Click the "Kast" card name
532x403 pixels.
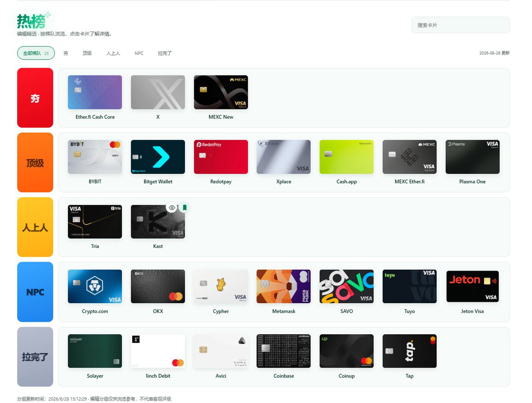point(158,246)
